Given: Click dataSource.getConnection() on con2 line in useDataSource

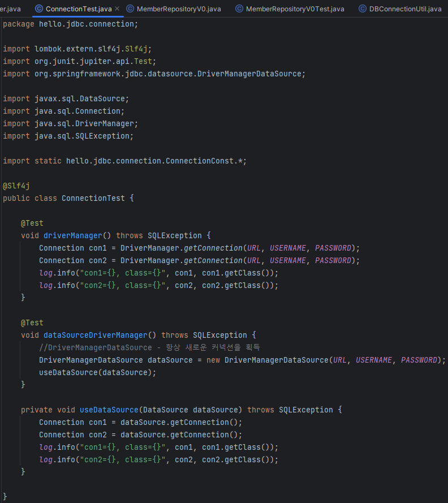Looking at the screenshot, I should pos(181,435).
